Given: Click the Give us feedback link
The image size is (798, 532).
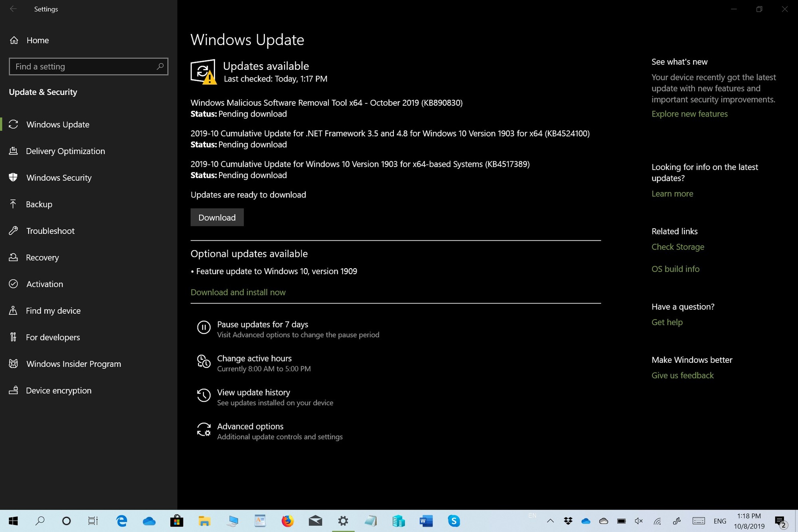Looking at the screenshot, I should pos(683,375).
